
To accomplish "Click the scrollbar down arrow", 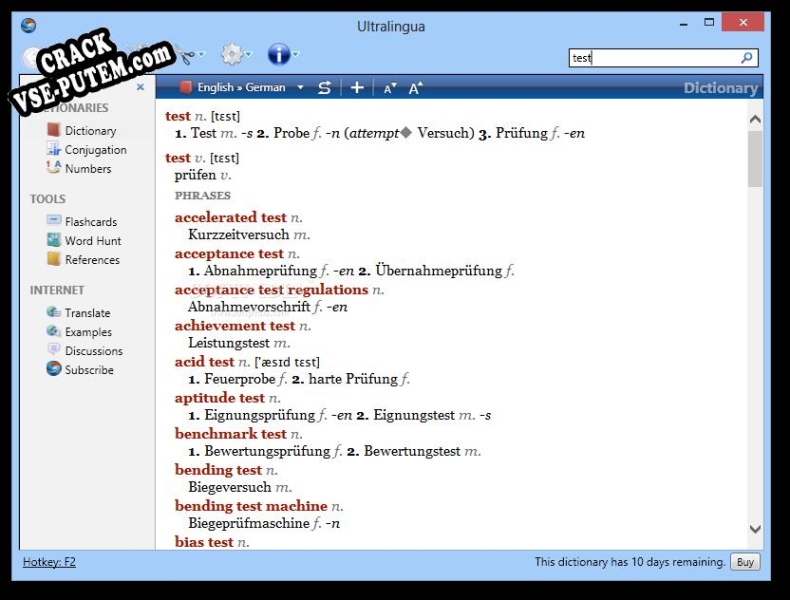I will click(x=755, y=529).
